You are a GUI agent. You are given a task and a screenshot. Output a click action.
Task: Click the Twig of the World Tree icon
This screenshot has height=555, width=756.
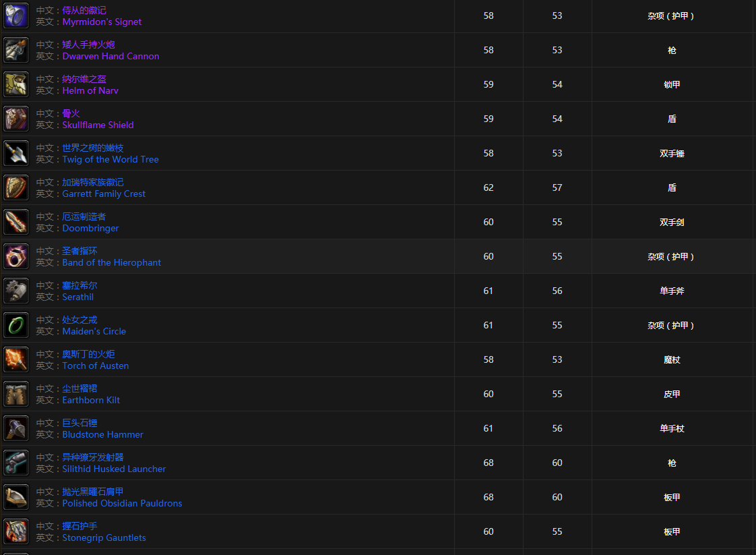16,153
